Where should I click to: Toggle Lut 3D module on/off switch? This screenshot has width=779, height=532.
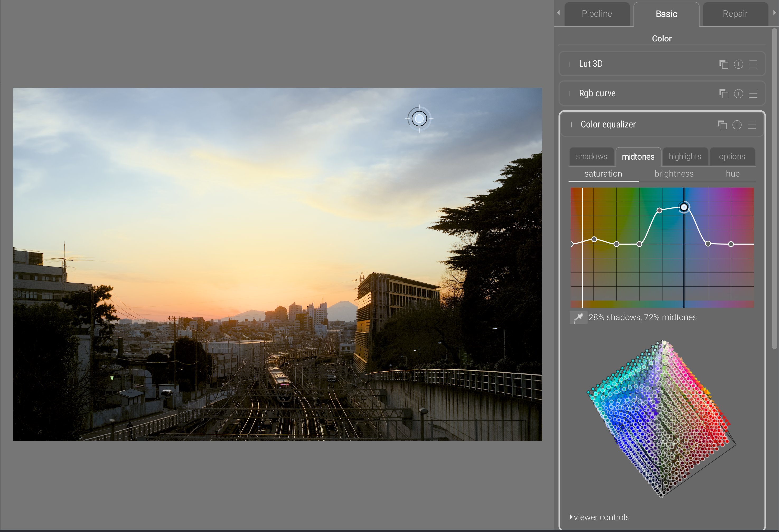570,64
